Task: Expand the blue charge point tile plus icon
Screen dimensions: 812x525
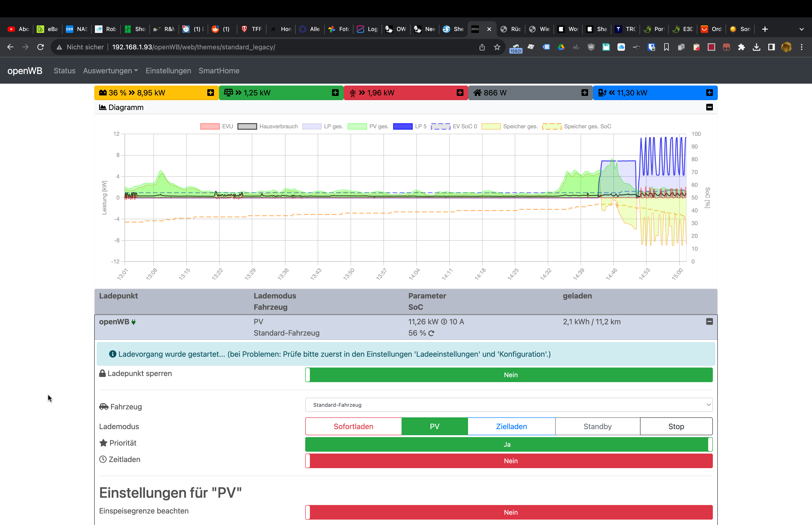Action: pyautogui.click(x=709, y=93)
